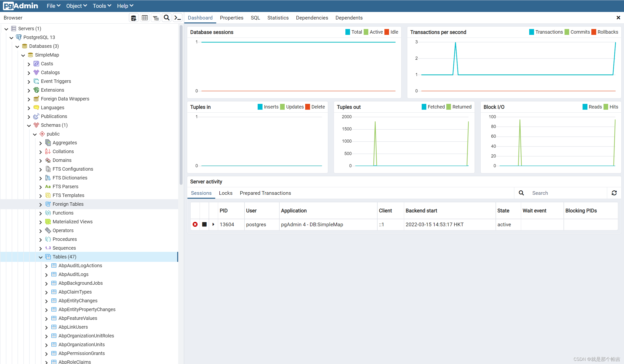Click the View Data toolbar icon
Viewport: 624px width, 364px height.
pos(145,18)
